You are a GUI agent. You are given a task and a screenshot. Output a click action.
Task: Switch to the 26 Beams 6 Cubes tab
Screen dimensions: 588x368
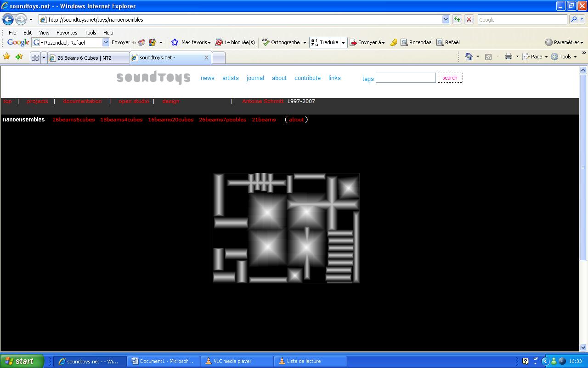[89, 58]
